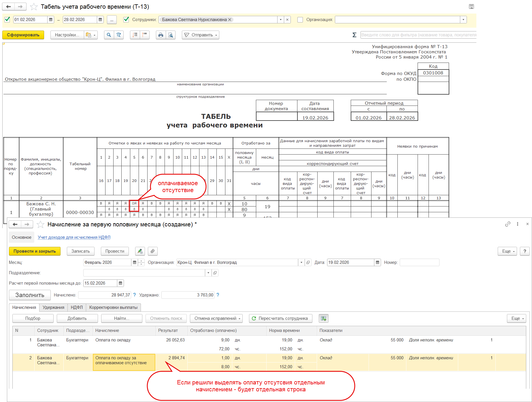Click the get-link icon in accrual window
The width and height of the screenshot is (532, 402).
pyautogui.click(x=508, y=224)
